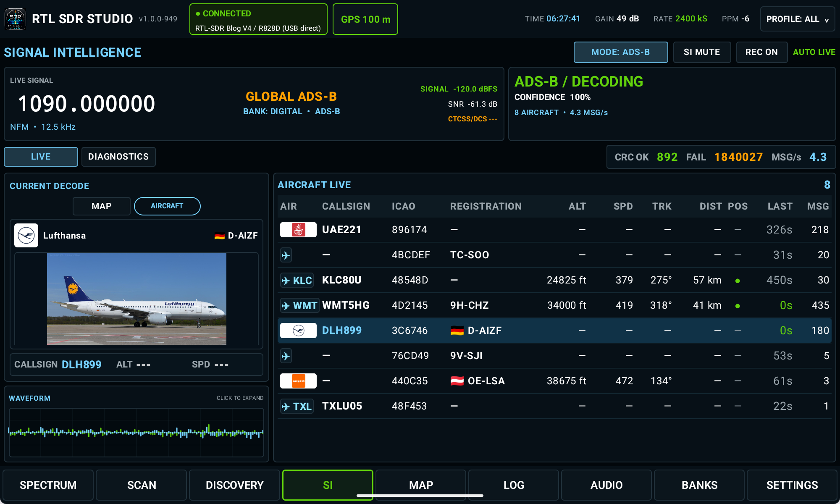Screen dimensions: 840x504
Task: Sort by LAST column header
Action: (780, 206)
